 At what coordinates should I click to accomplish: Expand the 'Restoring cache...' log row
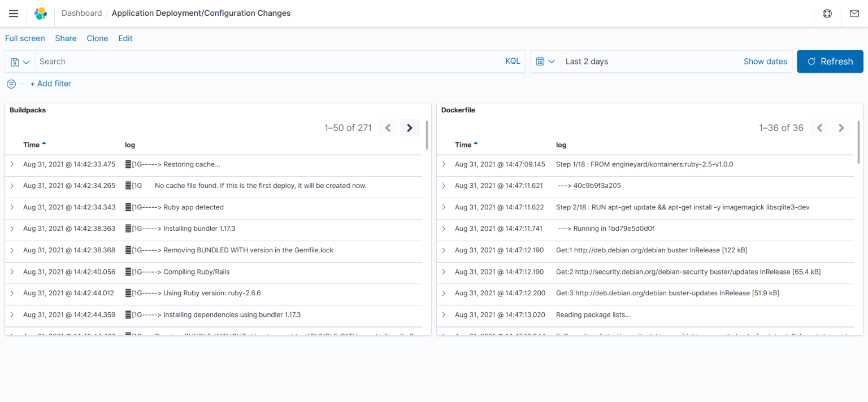click(12, 164)
